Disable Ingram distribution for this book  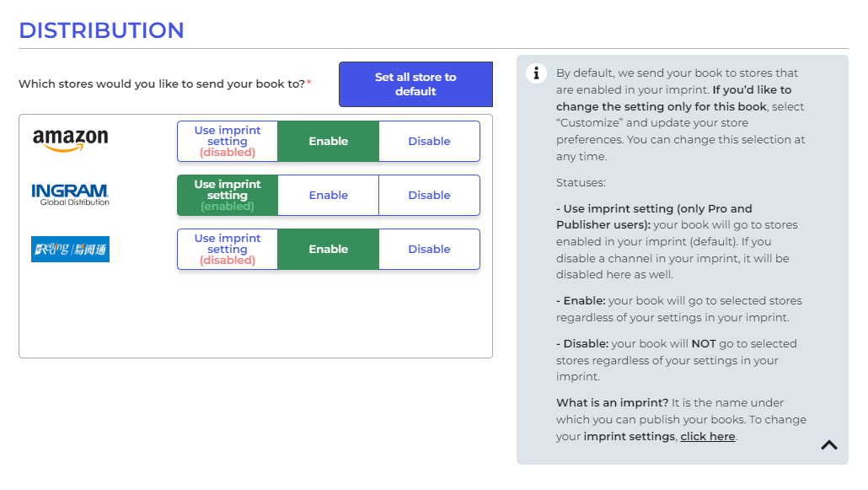pyautogui.click(x=429, y=195)
